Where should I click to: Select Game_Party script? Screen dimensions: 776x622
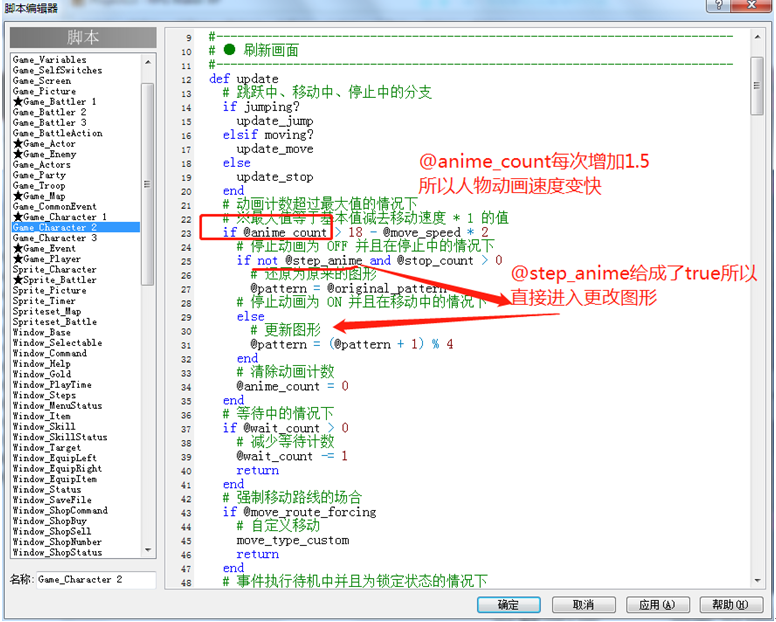(x=39, y=175)
